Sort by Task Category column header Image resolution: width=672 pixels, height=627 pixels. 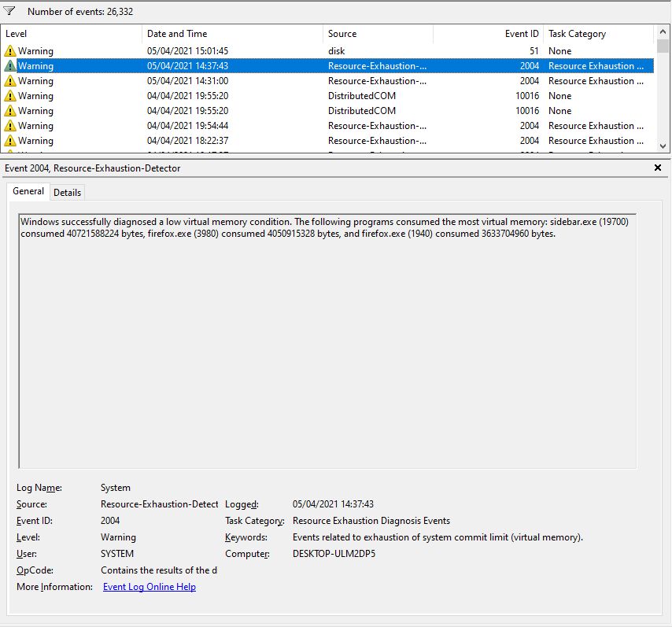click(x=599, y=33)
